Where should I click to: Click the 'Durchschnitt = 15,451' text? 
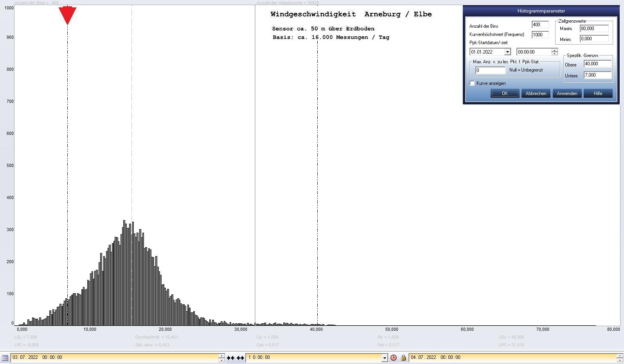pyautogui.click(x=156, y=337)
